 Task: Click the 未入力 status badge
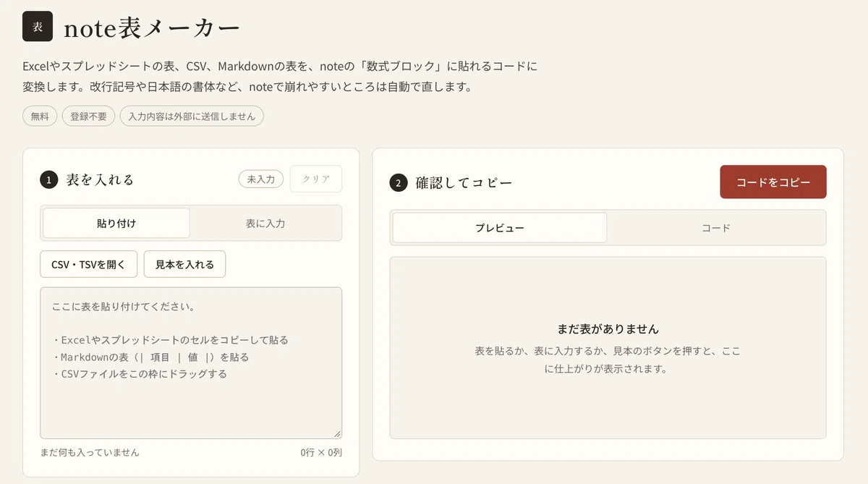pos(261,179)
